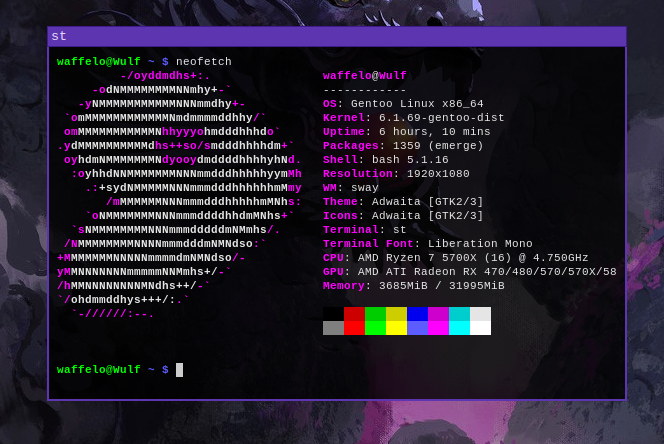The image size is (664, 444).
Task: Click the 'Icons: Adwaita [GTK2/3]' line
Action: click(x=403, y=216)
